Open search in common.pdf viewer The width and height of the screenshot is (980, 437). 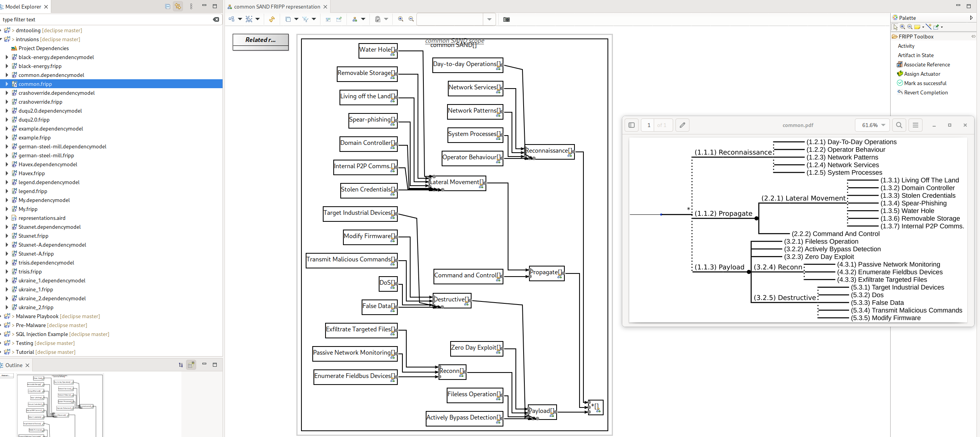[899, 125]
